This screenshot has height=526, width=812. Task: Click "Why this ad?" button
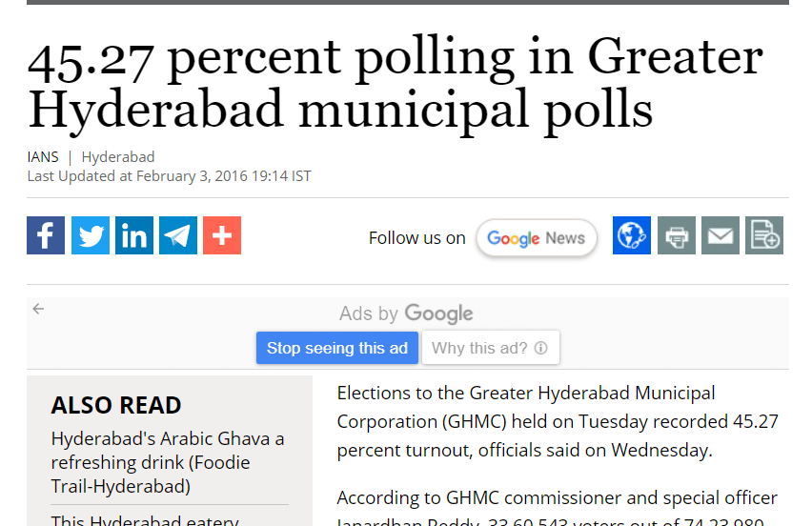coord(490,348)
